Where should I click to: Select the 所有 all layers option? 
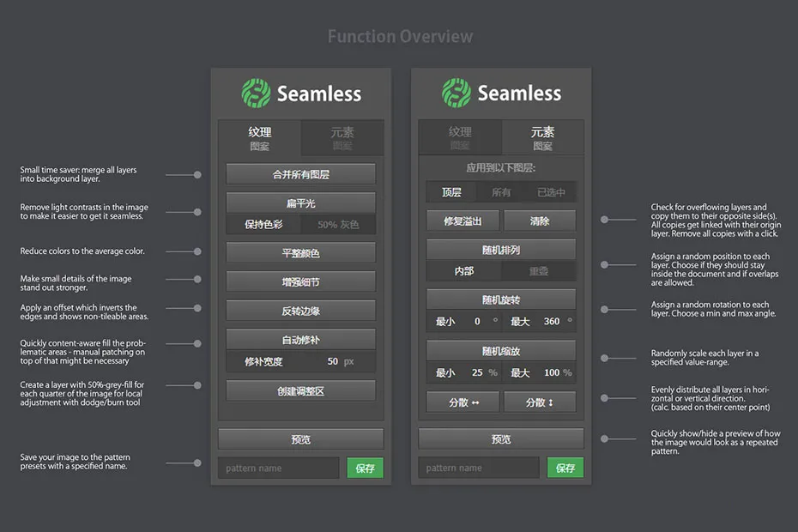[x=501, y=192]
